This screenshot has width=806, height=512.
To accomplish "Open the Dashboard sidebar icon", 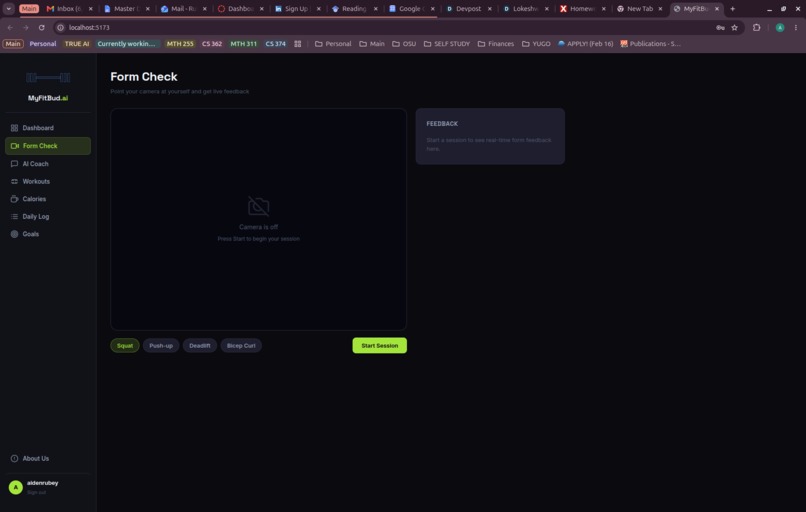I will (14, 128).
